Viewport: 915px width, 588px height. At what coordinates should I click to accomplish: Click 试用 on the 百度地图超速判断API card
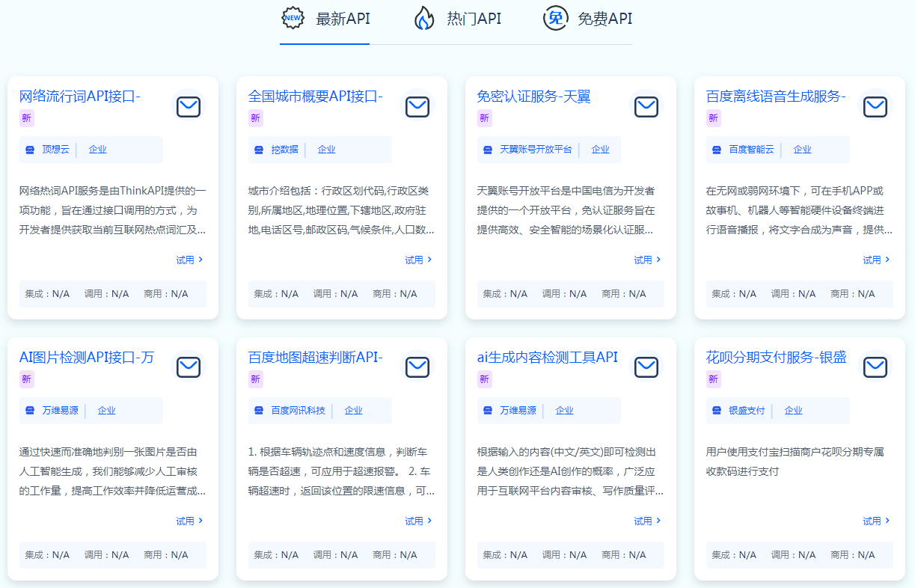[415, 520]
